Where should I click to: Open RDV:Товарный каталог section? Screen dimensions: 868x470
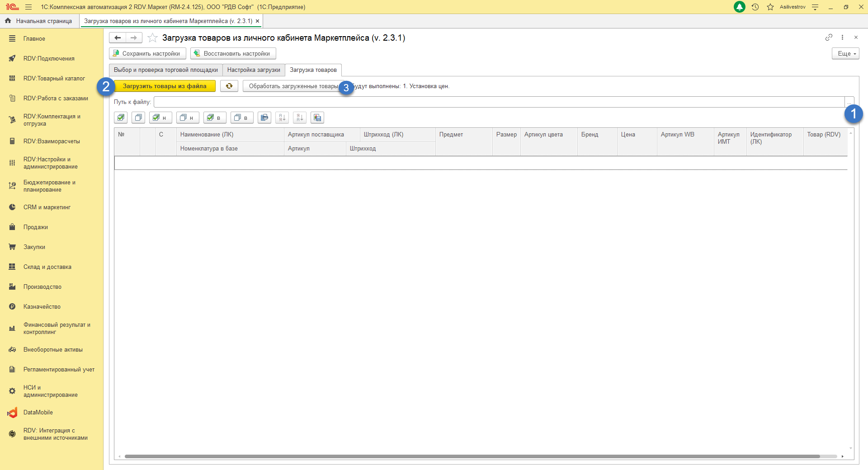[52, 78]
